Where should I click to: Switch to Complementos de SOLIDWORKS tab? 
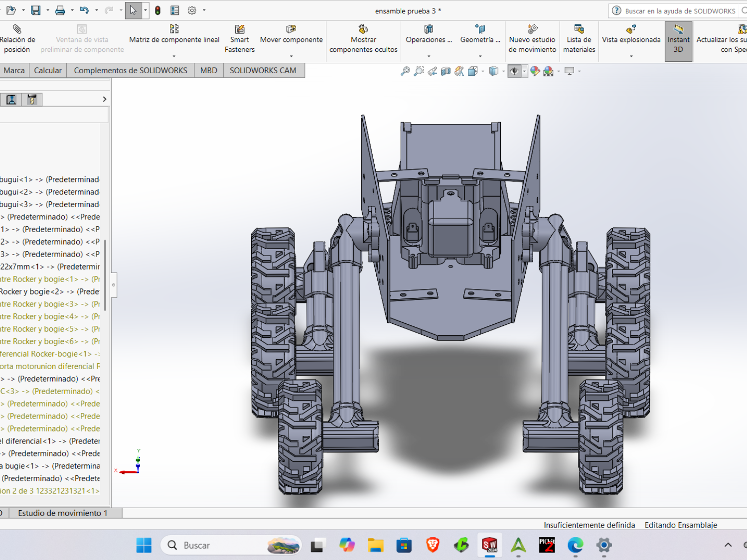coord(131,70)
